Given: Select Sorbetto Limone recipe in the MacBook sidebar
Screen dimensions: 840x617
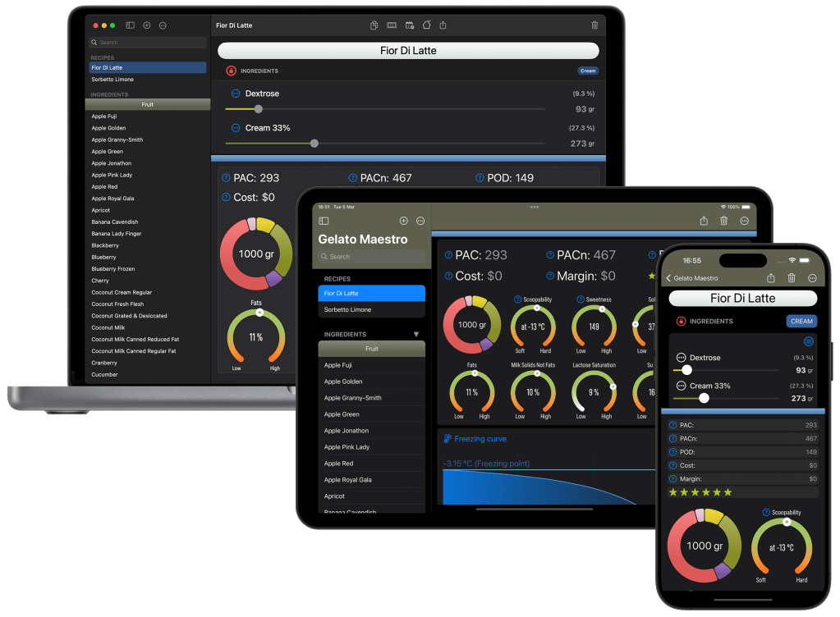Looking at the screenshot, I should [x=112, y=80].
